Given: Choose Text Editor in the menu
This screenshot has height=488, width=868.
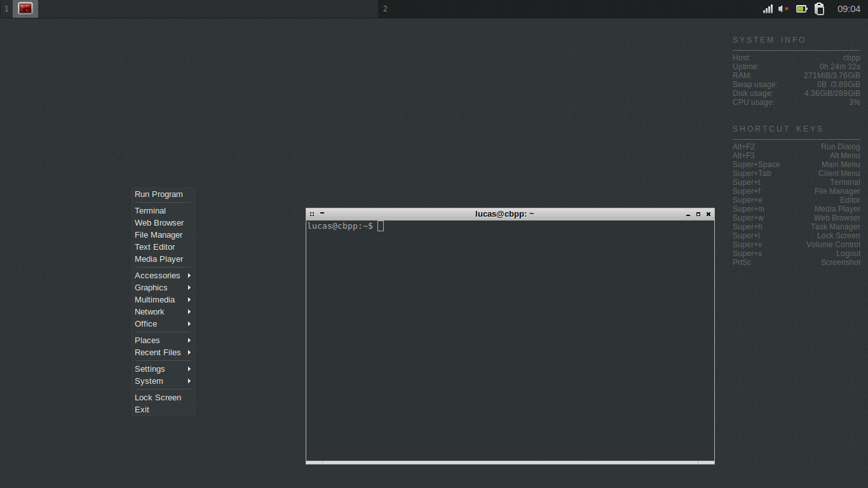Looking at the screenshot, I should tap(154, 247).
